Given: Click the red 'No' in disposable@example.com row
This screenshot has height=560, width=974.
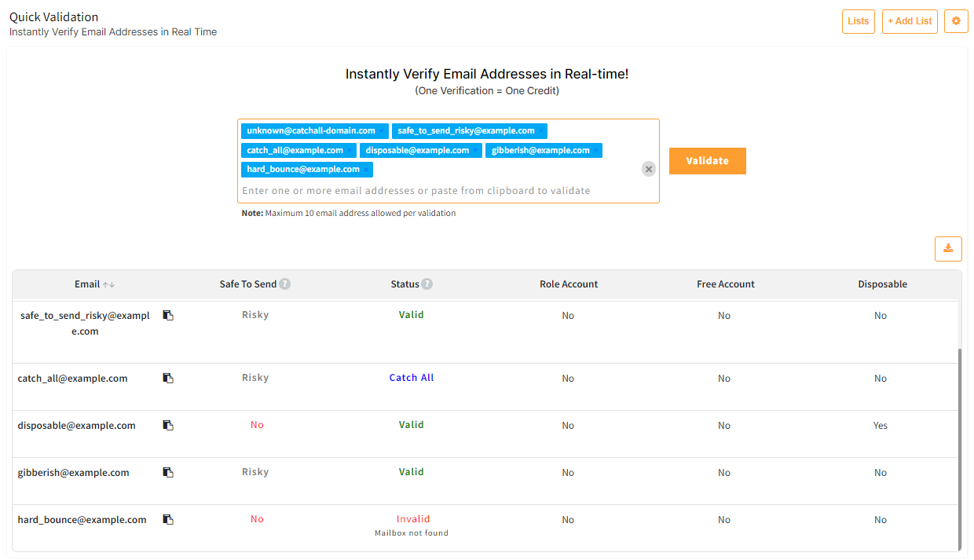Looking at the screenshot, I should tap(257, 425).
